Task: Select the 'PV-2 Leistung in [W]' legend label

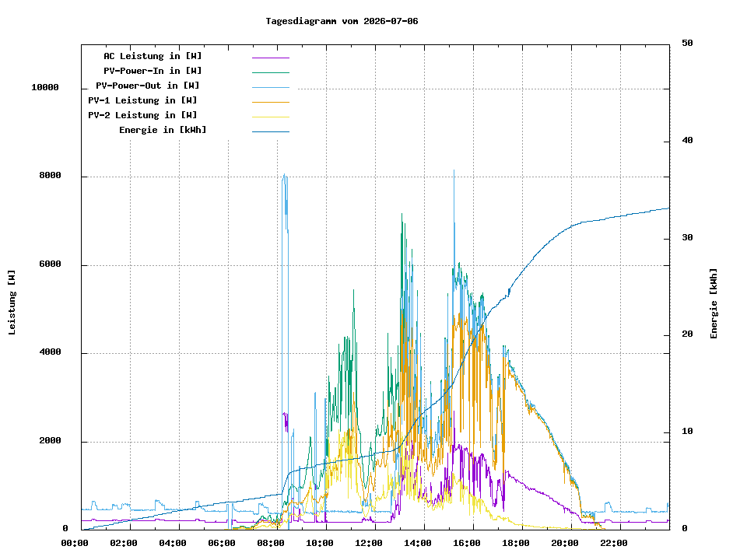Action: (142, 115)
